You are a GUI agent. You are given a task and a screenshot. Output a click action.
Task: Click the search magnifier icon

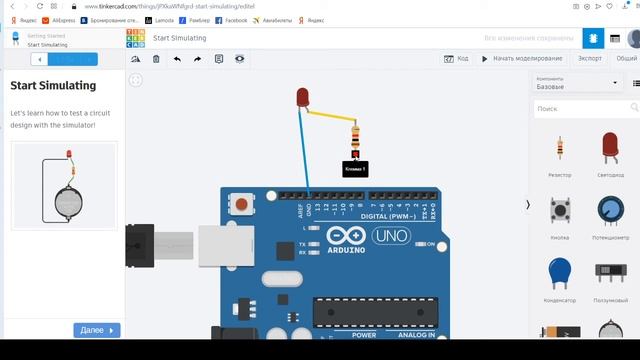click(634, 107)
